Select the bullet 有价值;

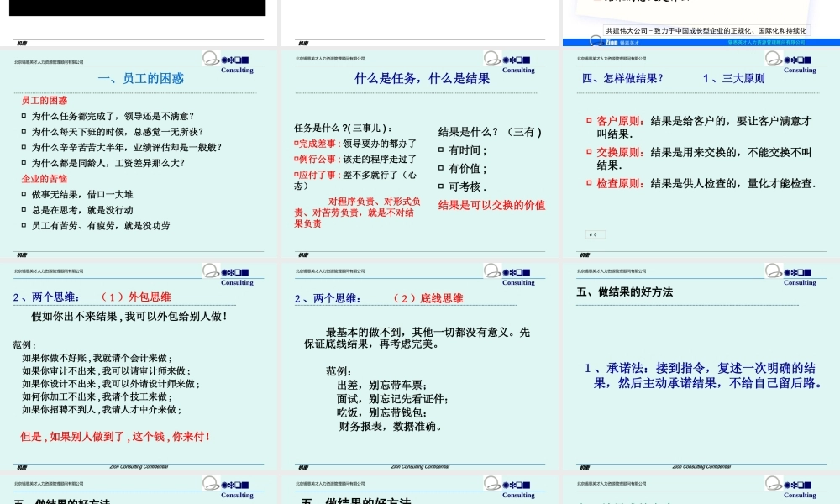point(462,168)
